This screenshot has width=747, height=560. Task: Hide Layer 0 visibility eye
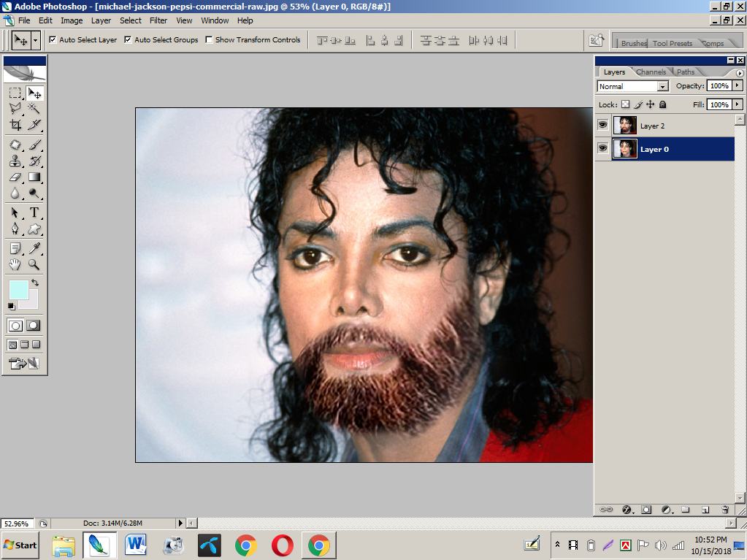602,148
